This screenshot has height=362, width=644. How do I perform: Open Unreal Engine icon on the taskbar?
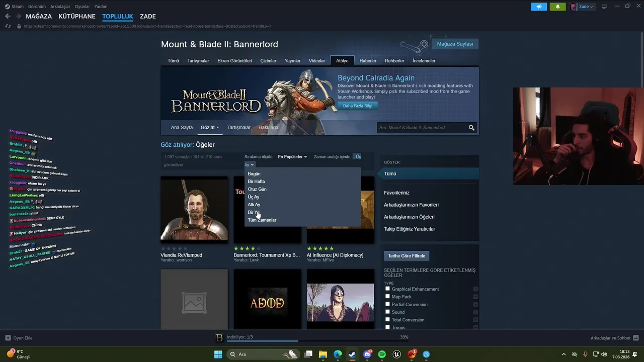coord(396,354)
